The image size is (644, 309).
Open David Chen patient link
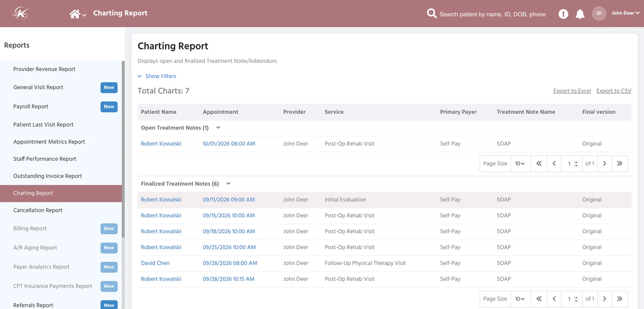coord(155,263)
